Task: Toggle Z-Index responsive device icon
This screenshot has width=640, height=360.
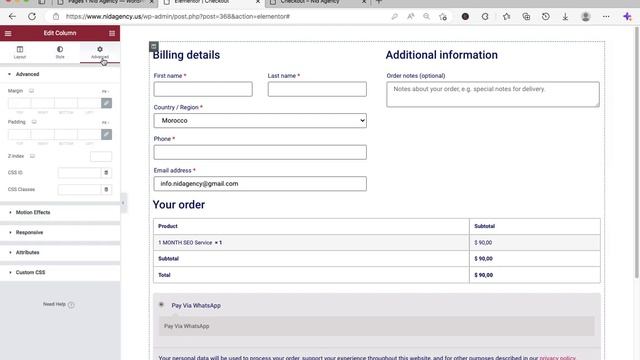Action: [x=32, y=156]
